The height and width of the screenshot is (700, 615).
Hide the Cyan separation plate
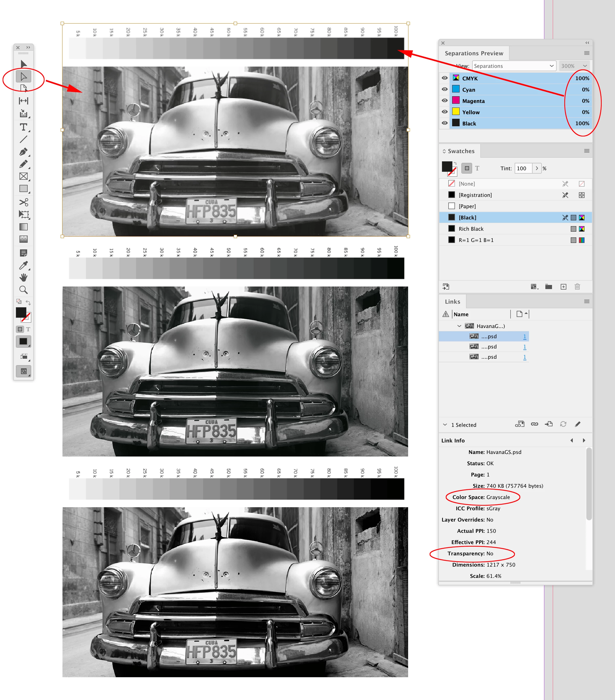click(x=444, y=89)
